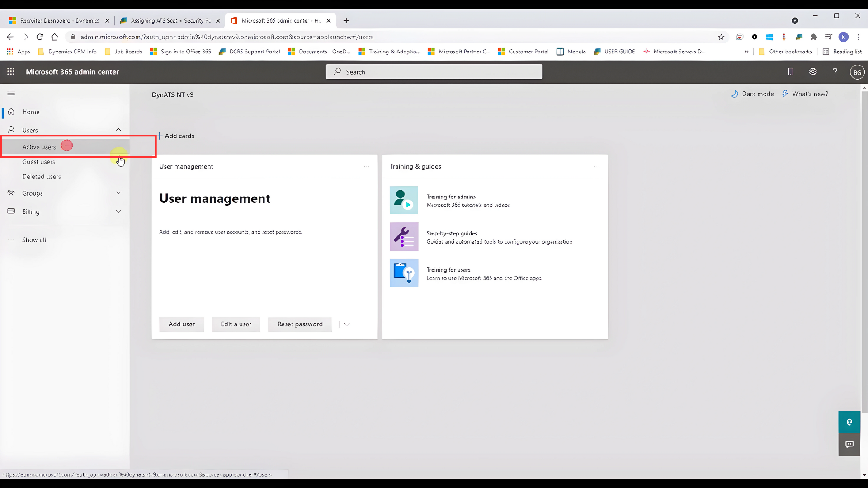Viewport: 868px width, 488px height.
Task: Open Step-by-step guides wrench icon
Action: (404, 236)
